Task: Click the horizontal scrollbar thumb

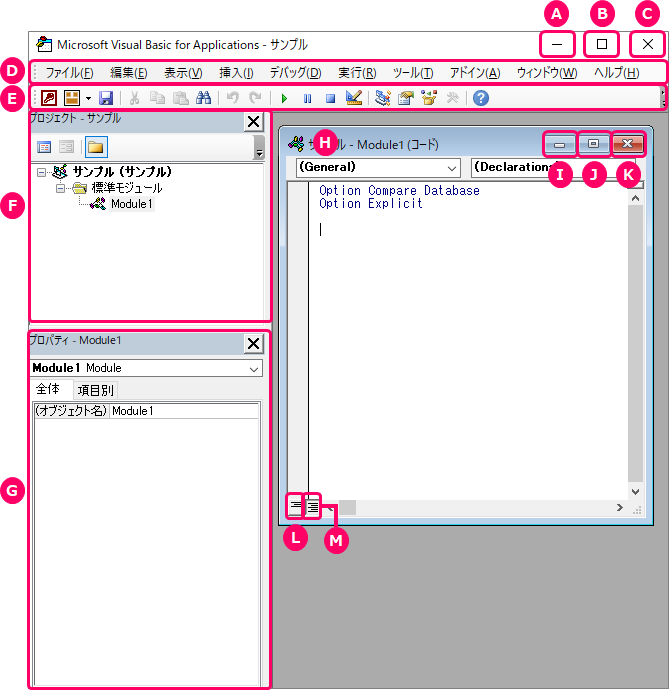Action: (347, 507)
